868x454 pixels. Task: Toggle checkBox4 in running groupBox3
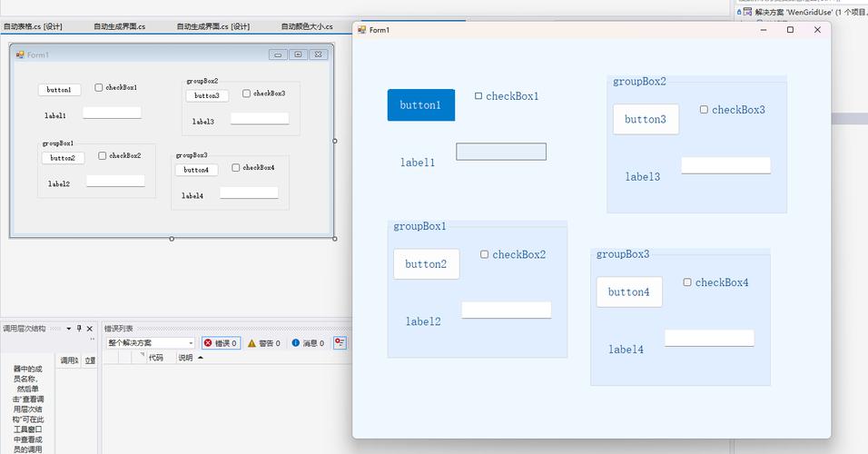pos(687,282)
